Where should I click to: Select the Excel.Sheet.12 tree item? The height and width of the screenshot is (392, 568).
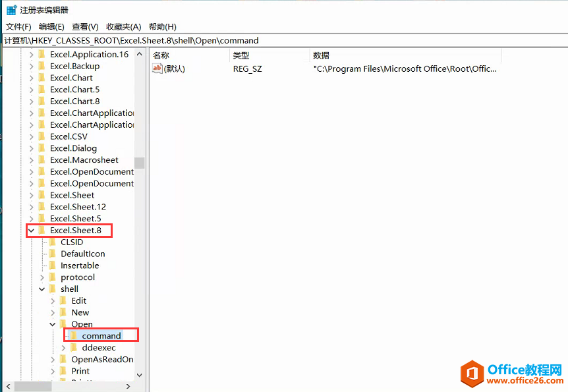tap(78, 207)
